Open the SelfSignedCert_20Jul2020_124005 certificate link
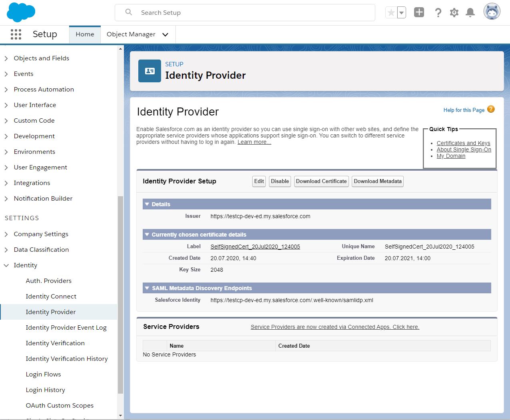510x420 pixels. point(255,247)
